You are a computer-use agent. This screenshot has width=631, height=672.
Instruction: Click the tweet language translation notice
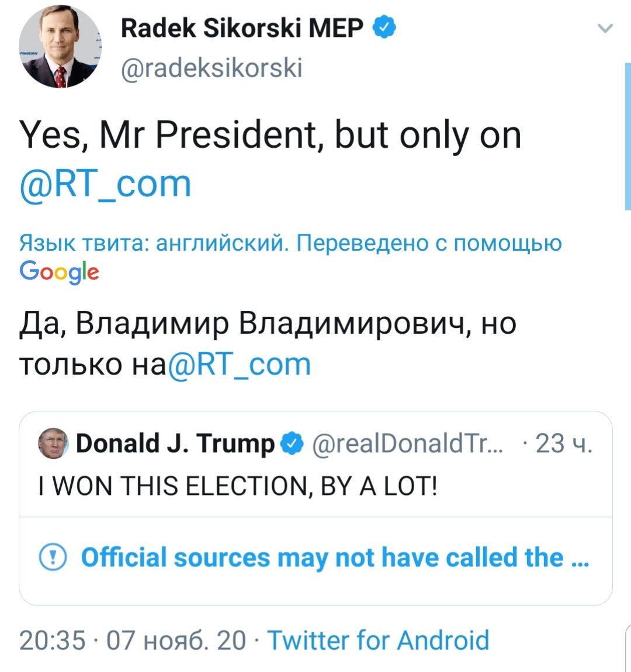pos(290,243)
